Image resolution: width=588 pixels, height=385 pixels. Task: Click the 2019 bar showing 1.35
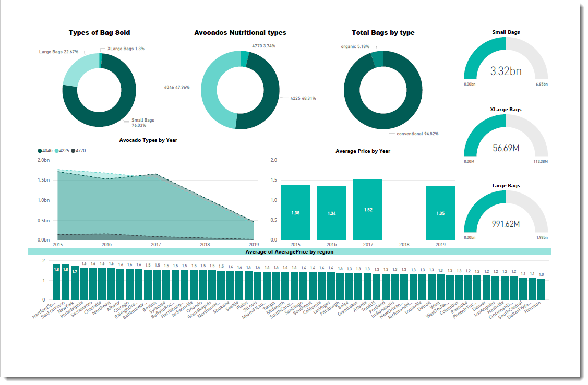[440, 213]
